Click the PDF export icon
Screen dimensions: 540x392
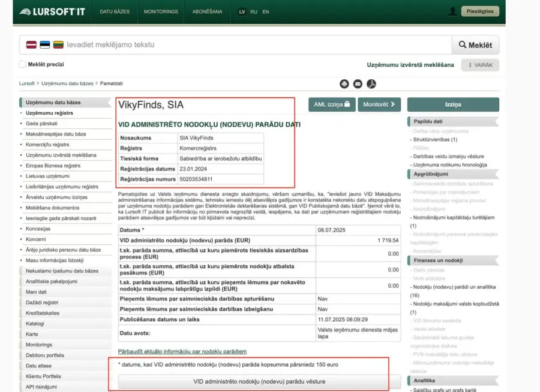click(371, 83)
